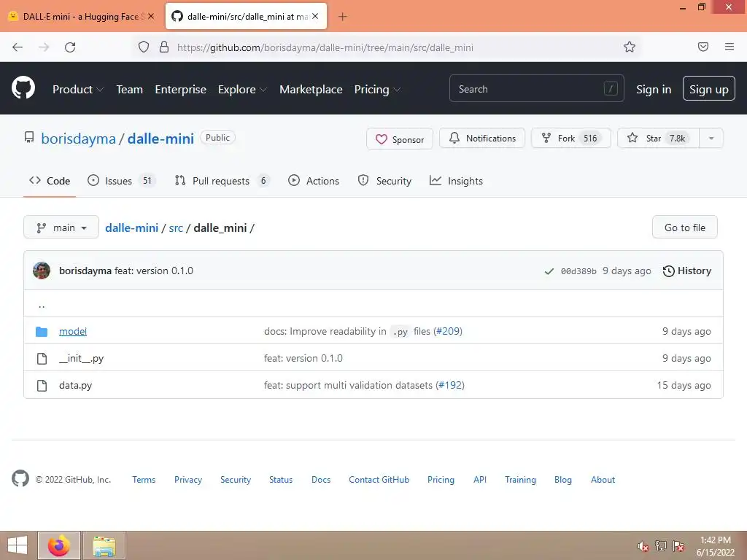This screenshot has width=747, height=560.
Task: Reload the page with refresh icon
Action: click(70, 47)
